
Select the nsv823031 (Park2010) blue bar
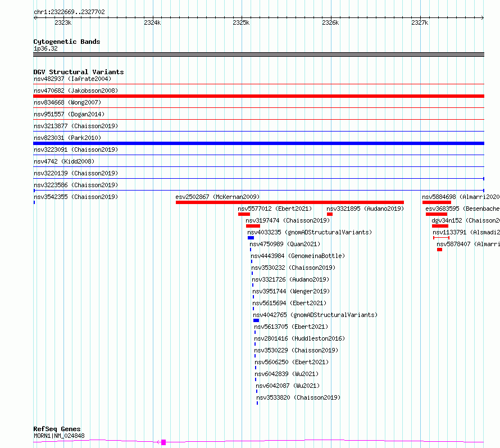258,143
